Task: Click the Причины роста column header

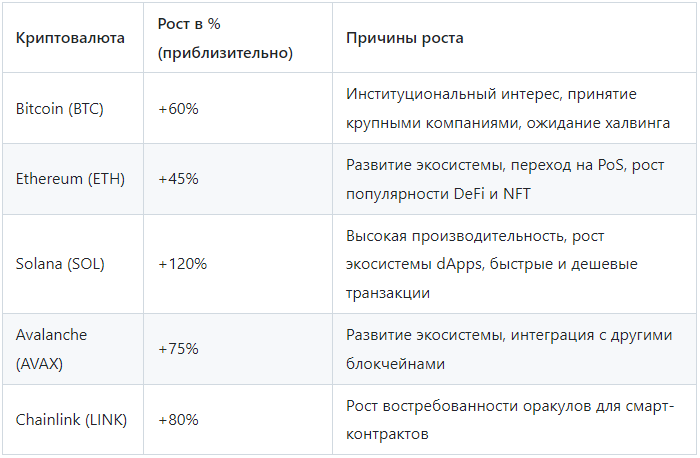Action: pos(404,38)
